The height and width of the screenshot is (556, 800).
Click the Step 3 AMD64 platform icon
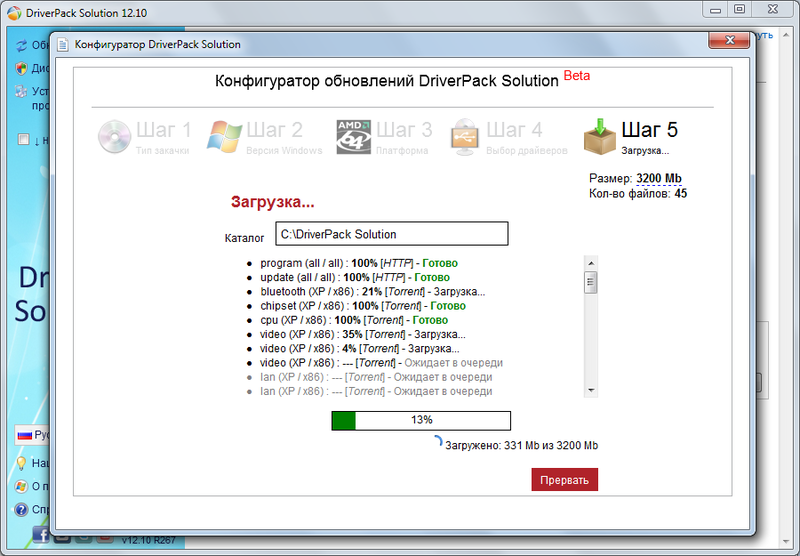pos(354,137)
